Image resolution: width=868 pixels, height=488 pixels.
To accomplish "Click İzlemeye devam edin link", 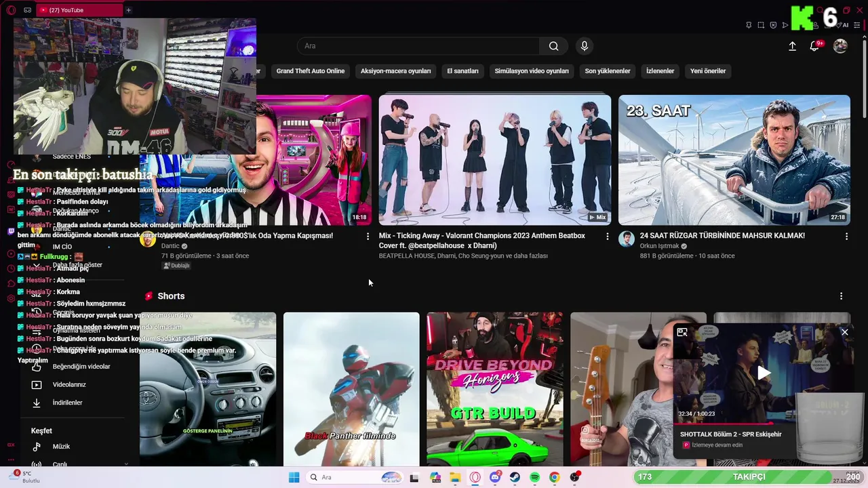I will point(717,445).
